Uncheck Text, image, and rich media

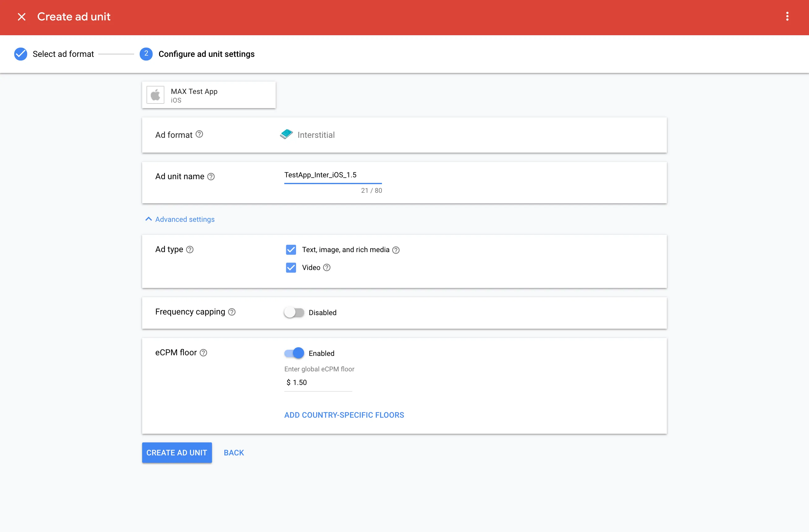click(x=291, y=250)
